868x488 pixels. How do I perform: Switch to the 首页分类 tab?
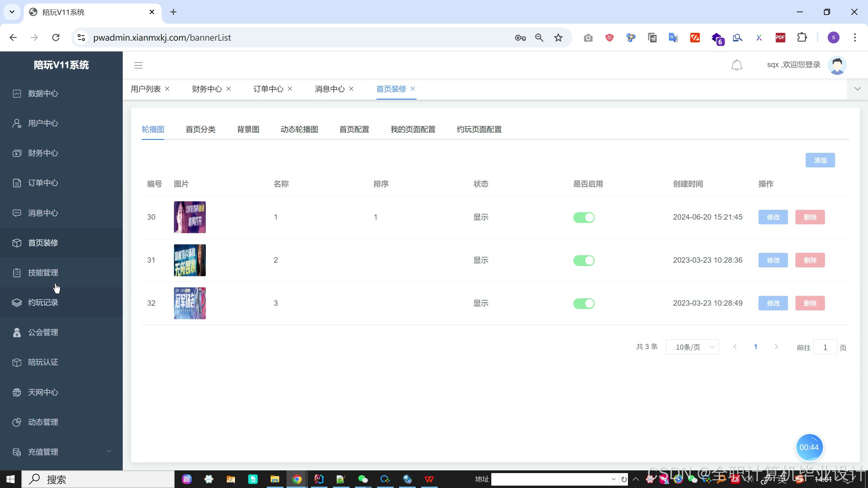200,129
